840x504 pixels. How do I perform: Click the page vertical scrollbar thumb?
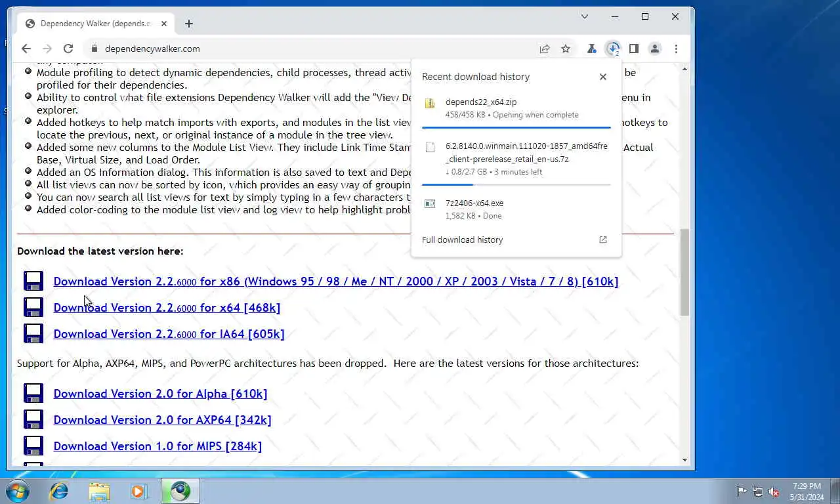pos(684,272)
